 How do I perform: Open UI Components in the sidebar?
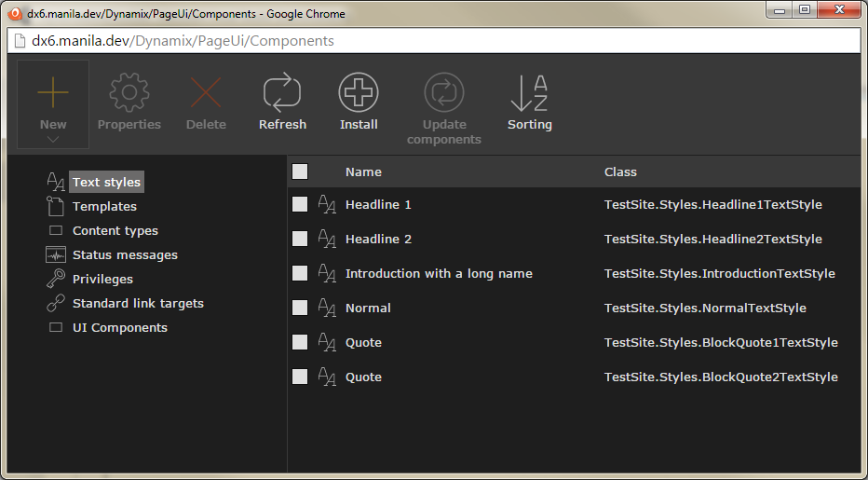pos(119,327)
